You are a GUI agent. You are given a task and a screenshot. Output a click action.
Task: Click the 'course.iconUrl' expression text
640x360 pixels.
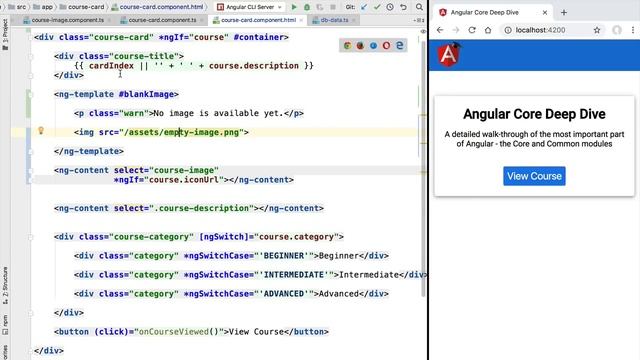pos(184,180)
